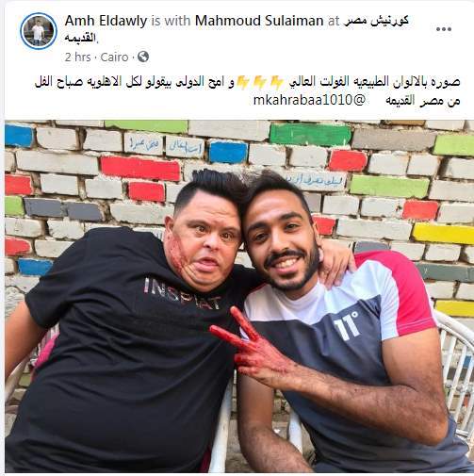
Task: Click the rightmost lightning emoji in caption
Action: coord(277,82)
